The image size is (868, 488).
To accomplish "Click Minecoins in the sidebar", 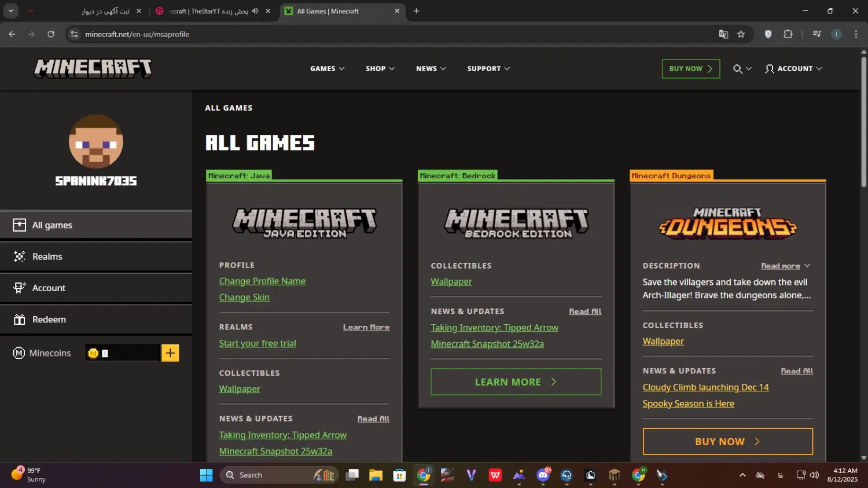I will [42, 353].
